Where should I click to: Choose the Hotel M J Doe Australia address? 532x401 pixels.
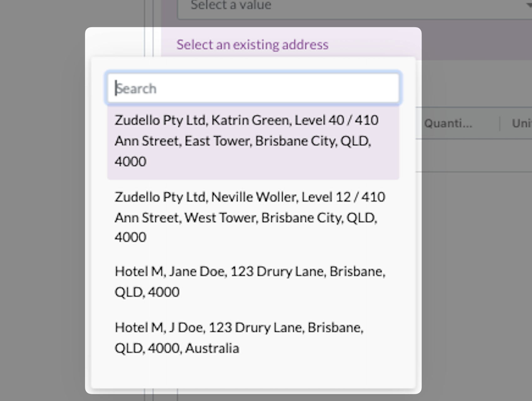click(x=253, y=338)
